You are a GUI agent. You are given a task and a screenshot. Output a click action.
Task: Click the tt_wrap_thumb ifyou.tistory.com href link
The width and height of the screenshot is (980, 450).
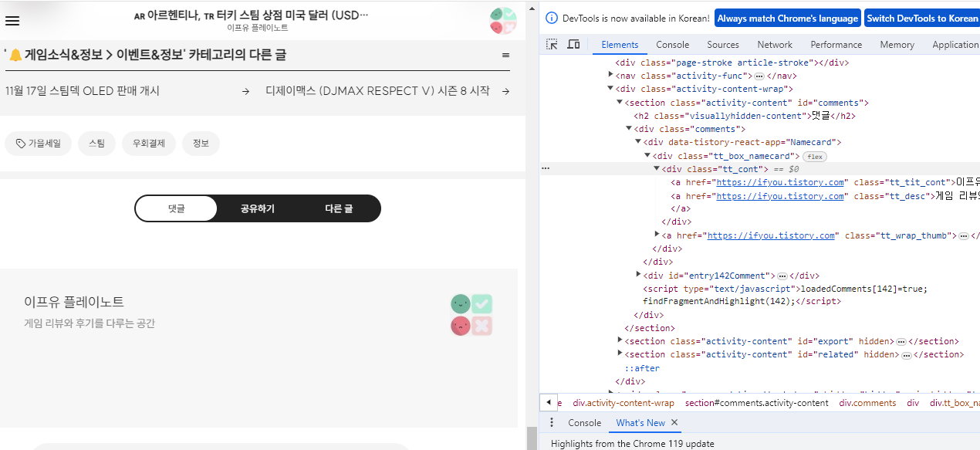pos(771,235)
